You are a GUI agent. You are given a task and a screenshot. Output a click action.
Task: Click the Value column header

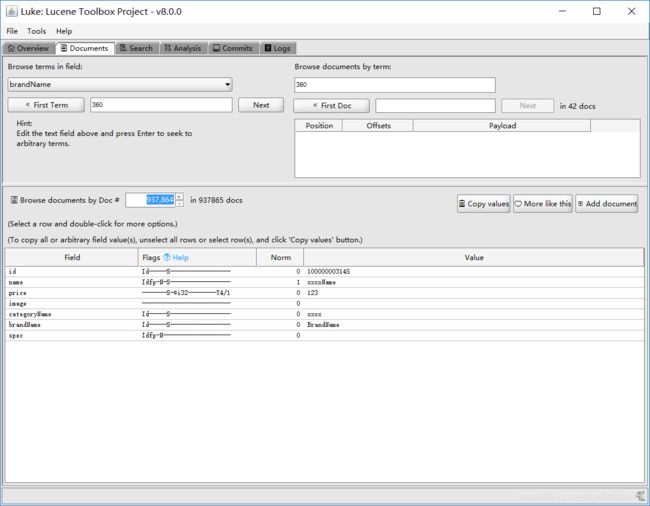[474, 257]
